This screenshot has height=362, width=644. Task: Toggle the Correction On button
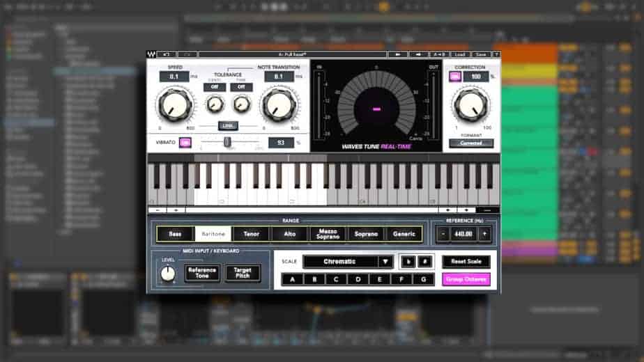pos(455,77)
